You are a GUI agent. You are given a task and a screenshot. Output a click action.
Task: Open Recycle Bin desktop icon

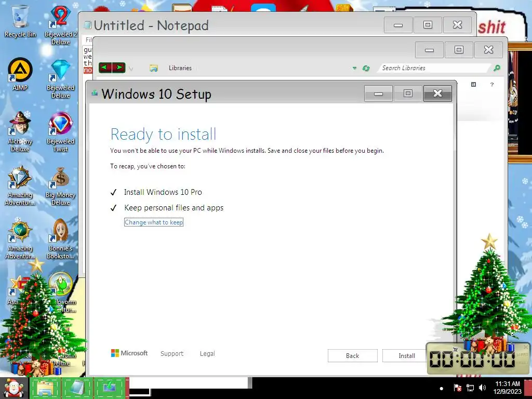pos(20,21)
